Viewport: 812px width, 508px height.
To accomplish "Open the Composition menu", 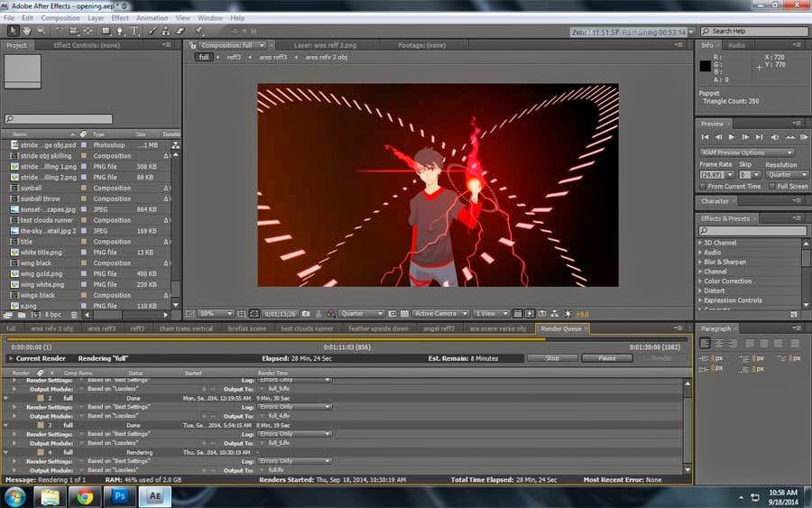I will pyautogui.click(x=60, y=18).
